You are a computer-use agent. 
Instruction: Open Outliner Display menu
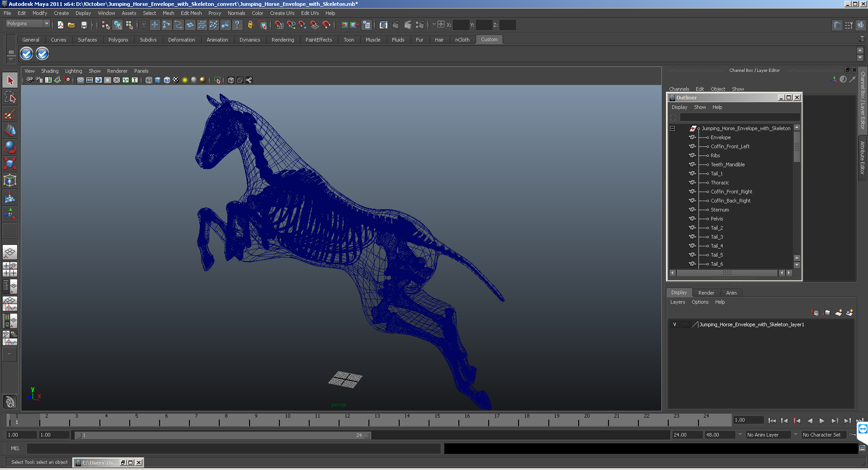[679, 107]
